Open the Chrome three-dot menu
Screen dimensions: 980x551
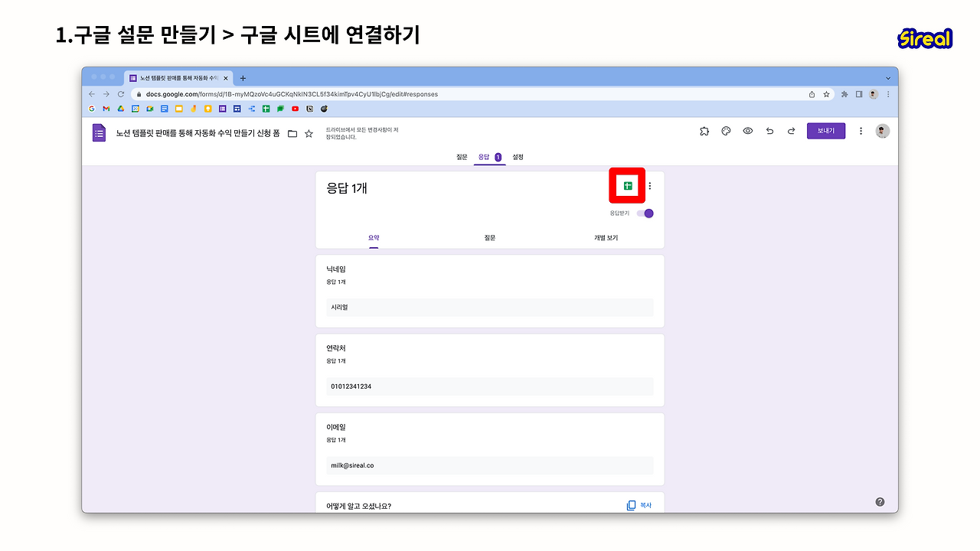click(x=888, y=94)
